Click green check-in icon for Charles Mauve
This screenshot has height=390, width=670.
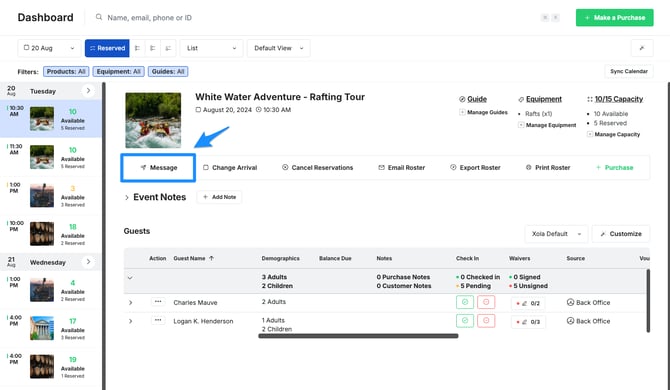point(465,302)
